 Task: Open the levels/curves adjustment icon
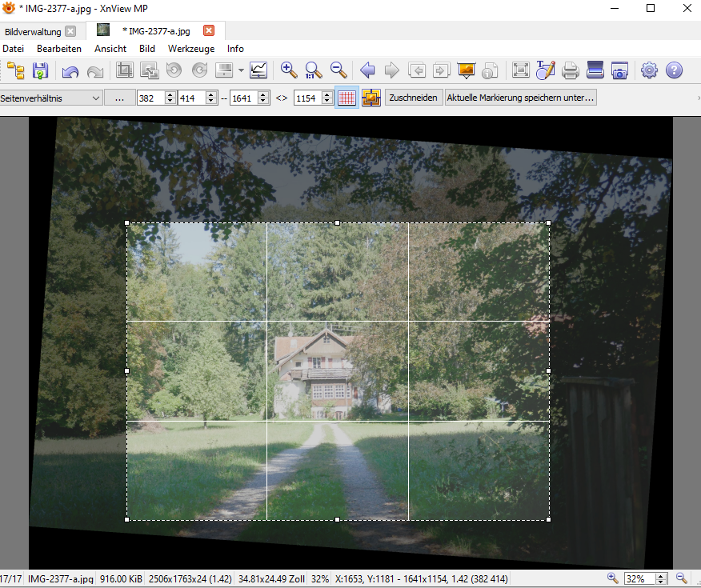[x=258, y=70]
